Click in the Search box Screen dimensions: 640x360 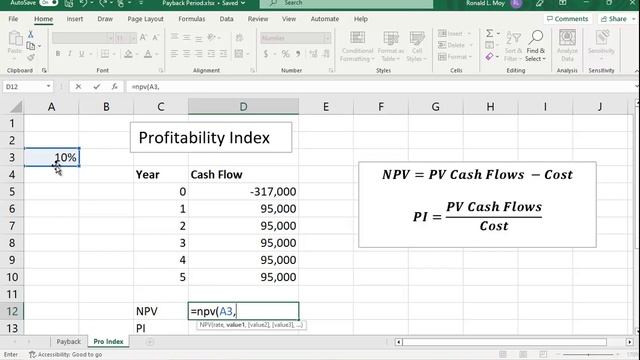click(x=346, y=3)
